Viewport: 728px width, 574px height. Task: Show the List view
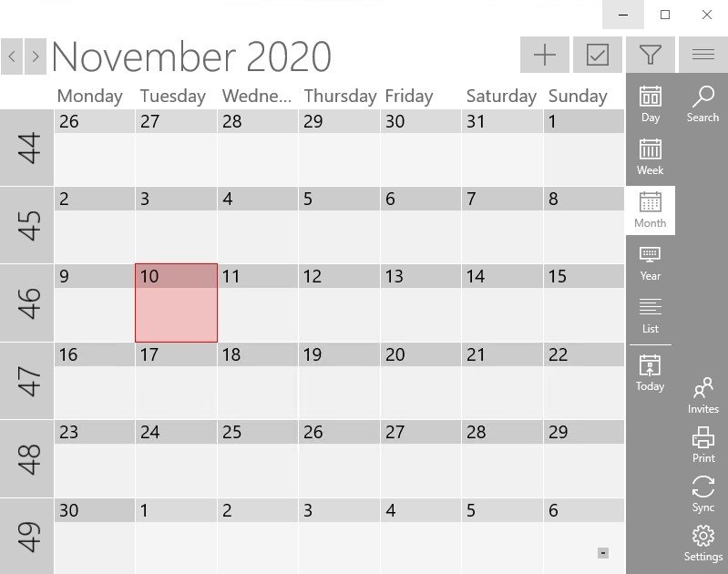click(x=650, y=314)
